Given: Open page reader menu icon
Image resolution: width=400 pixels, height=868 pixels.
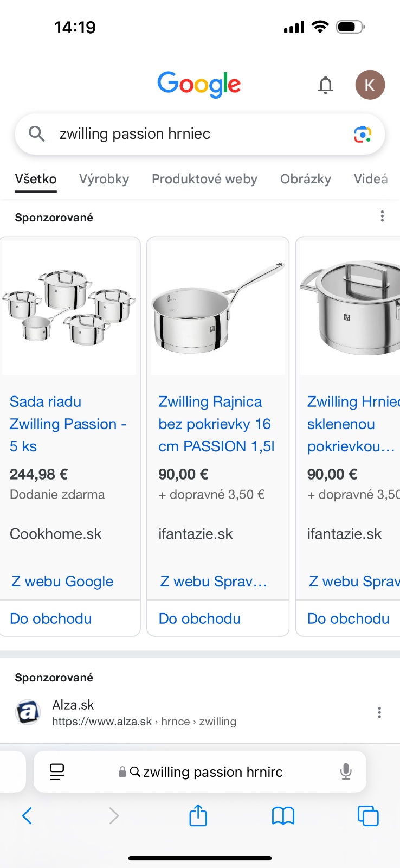Looking at the screenshot, I should click(57, 771).
